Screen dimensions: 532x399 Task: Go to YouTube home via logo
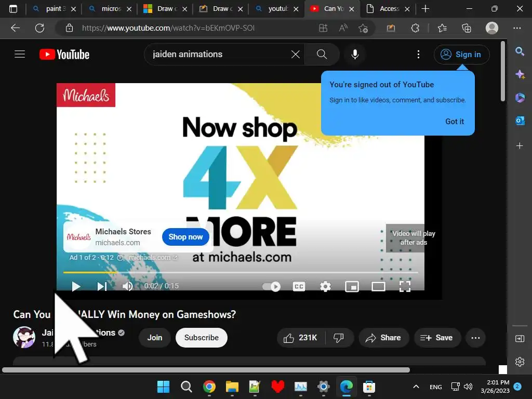point(64,54)
